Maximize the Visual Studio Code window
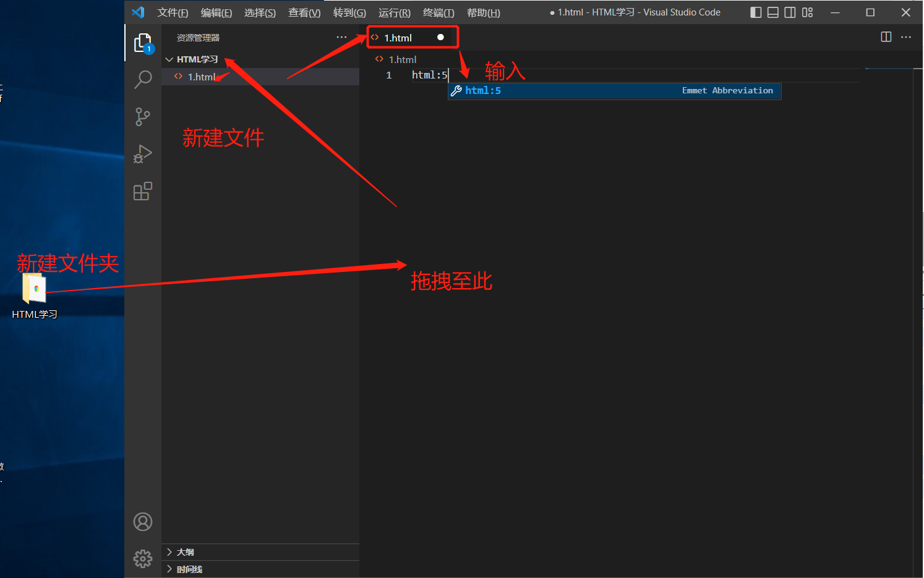This screenshot has width=924, height=578. (x=870, y=12)
